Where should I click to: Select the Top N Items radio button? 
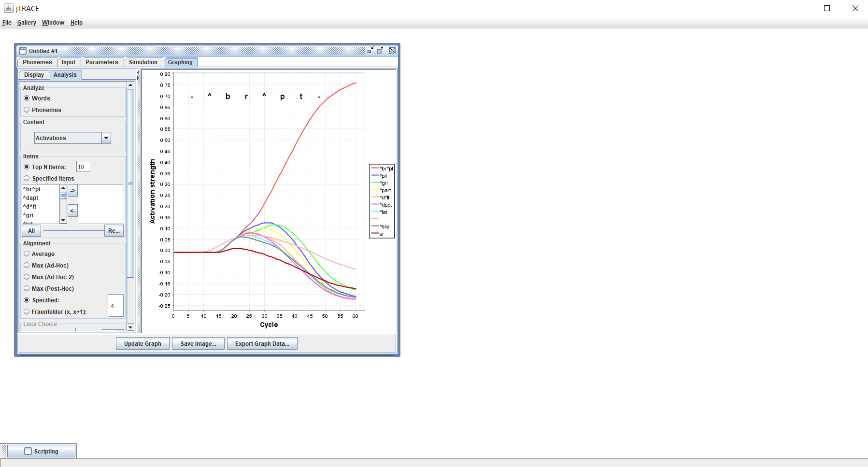[x=27, y=167]
